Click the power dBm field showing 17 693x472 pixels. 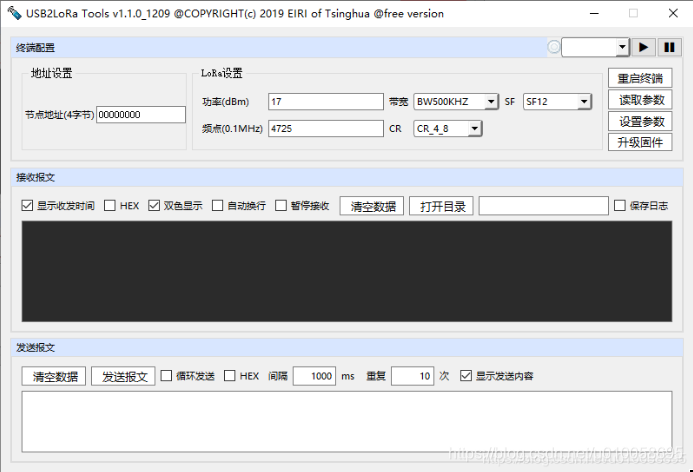coord(326,102)
